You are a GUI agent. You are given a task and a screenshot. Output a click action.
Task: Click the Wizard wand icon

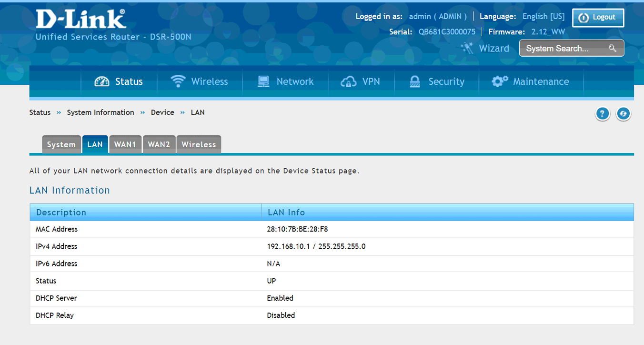(467, 48)
